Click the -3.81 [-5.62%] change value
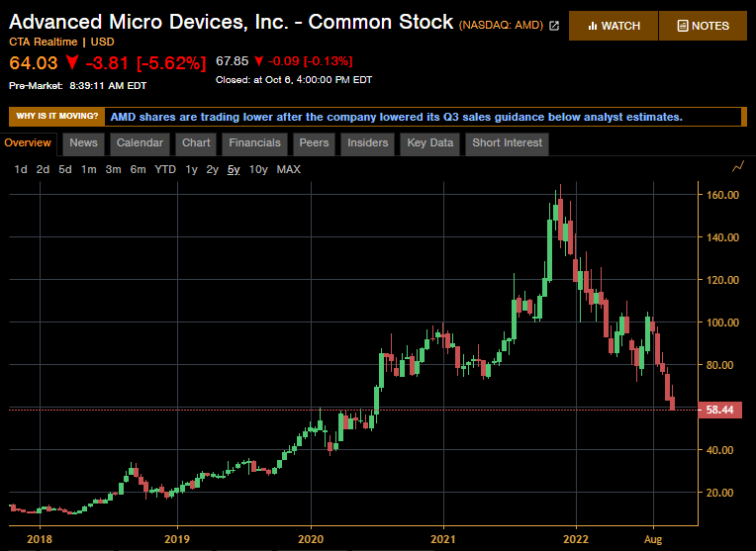Screen dimensions: 756x551 click(x=145, y=63)
